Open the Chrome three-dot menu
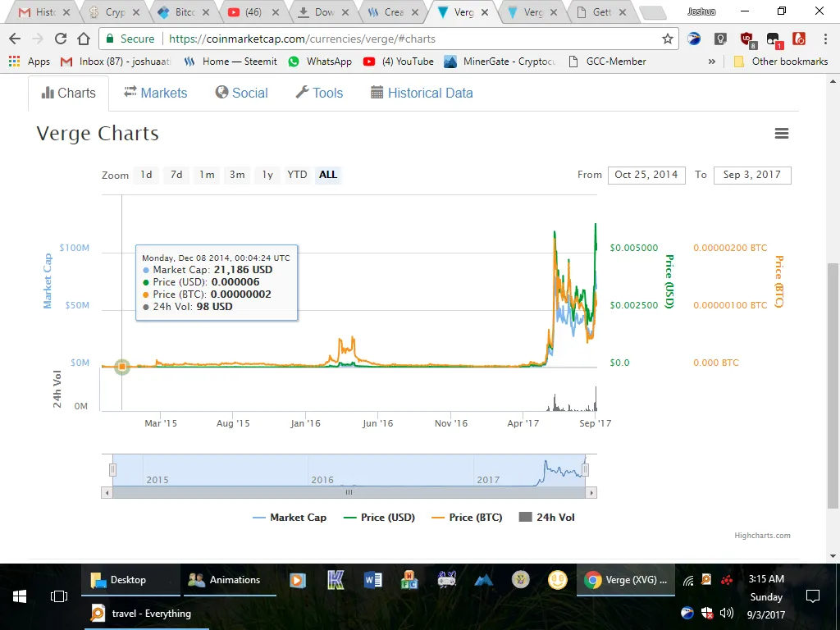Viewport: 840px width, 630px height. pos(825,39)
